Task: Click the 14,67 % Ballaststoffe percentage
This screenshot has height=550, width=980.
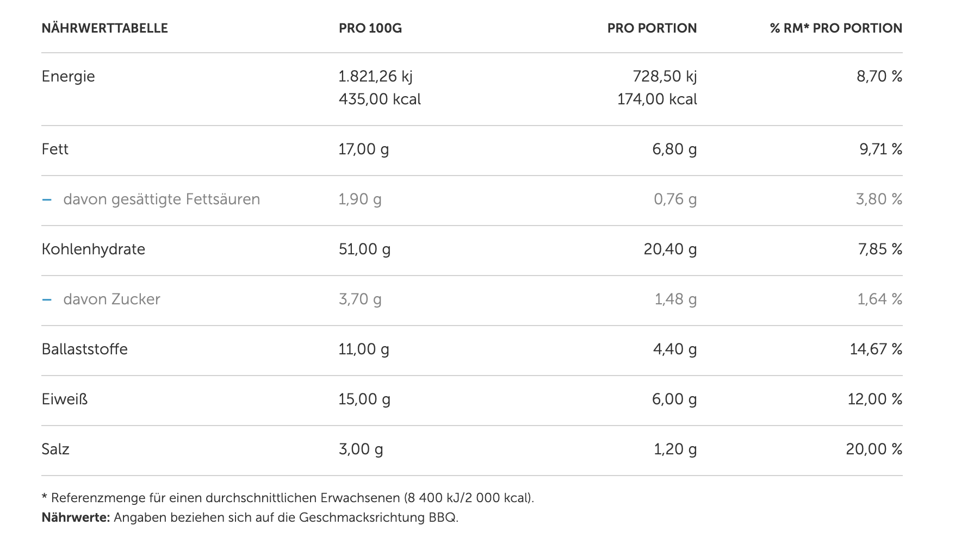Action: click(876, 349)
